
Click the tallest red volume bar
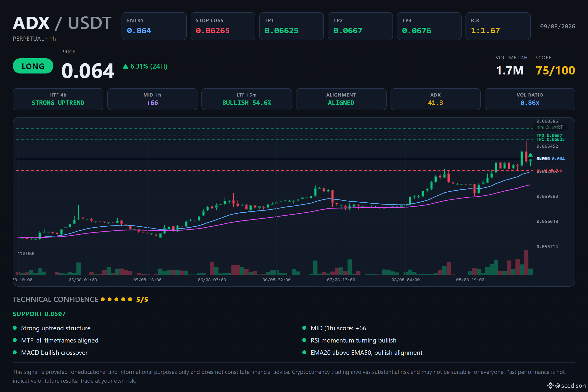click(x=526, y=263)
